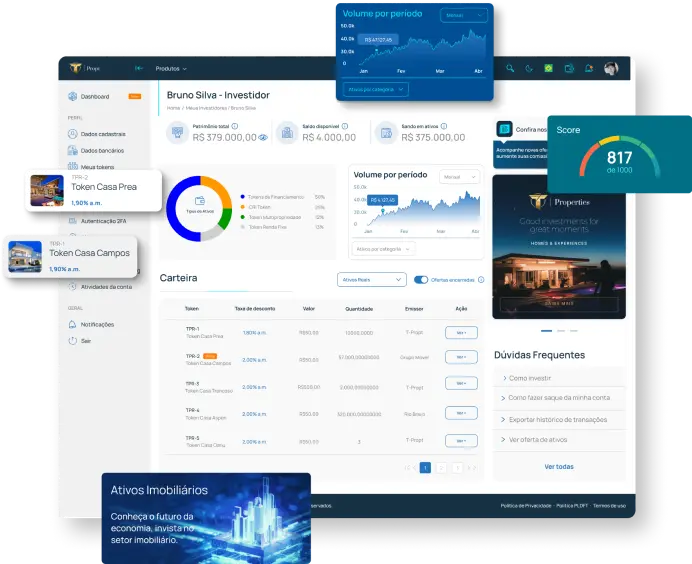Screen dimensions: 692x564
Task: Click the first carousel indicator under the banner
Action: (x=546, y=330)
